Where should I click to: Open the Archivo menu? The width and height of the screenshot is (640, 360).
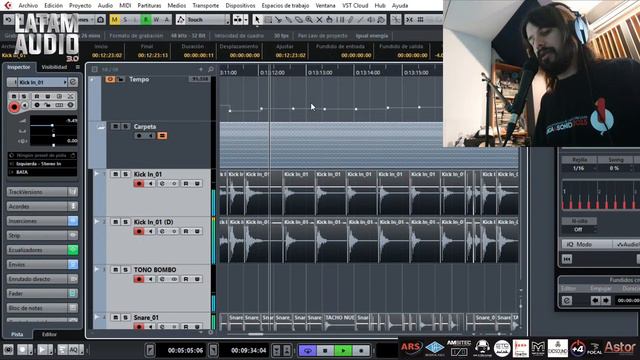(28, 6)
